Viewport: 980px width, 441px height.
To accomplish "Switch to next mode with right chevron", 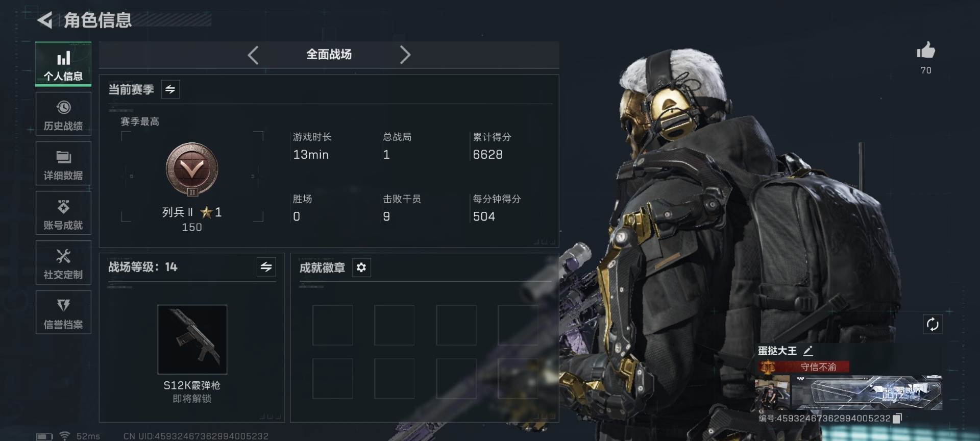I will (405, 55).
